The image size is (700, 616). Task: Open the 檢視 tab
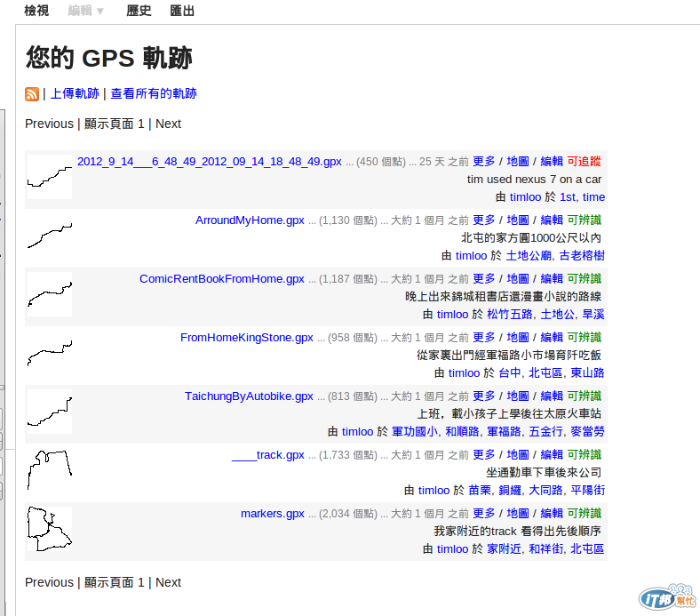[36, 11]
